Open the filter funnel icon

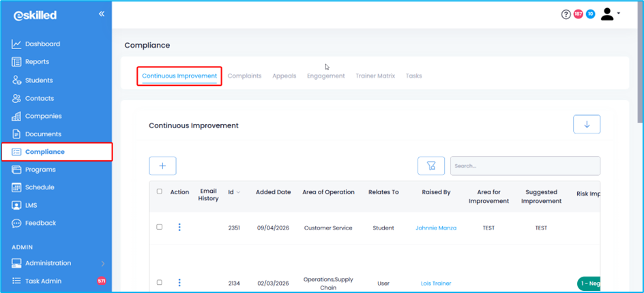(x=431, y=166)
